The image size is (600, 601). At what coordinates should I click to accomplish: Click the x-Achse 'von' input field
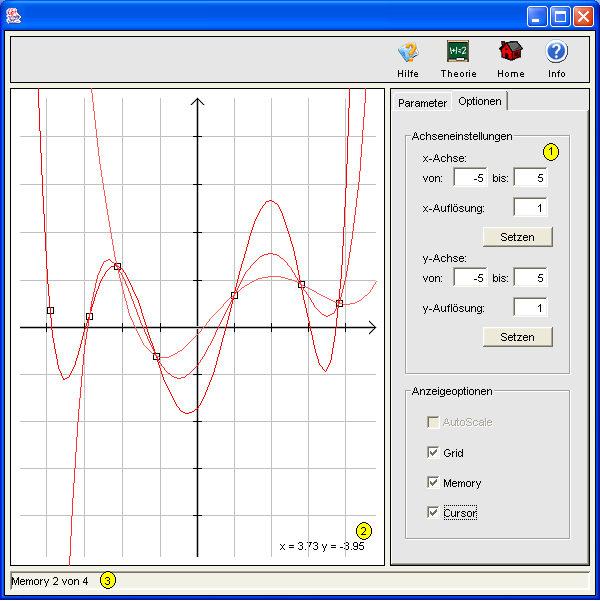point(470,177)
